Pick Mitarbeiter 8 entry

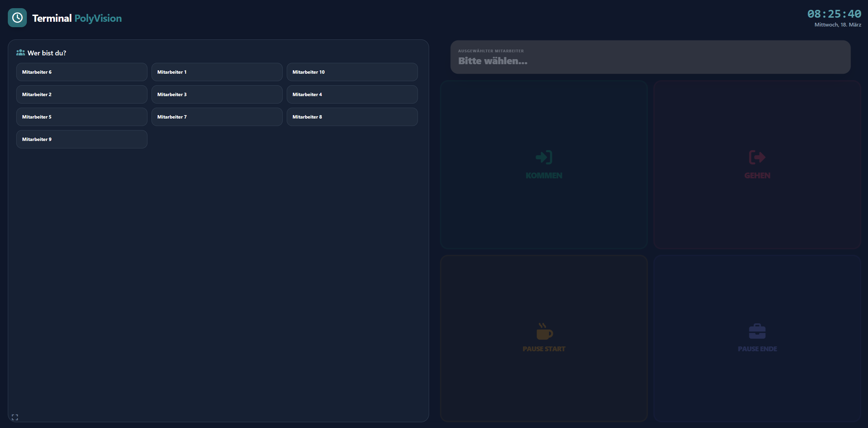coord(352,117)
